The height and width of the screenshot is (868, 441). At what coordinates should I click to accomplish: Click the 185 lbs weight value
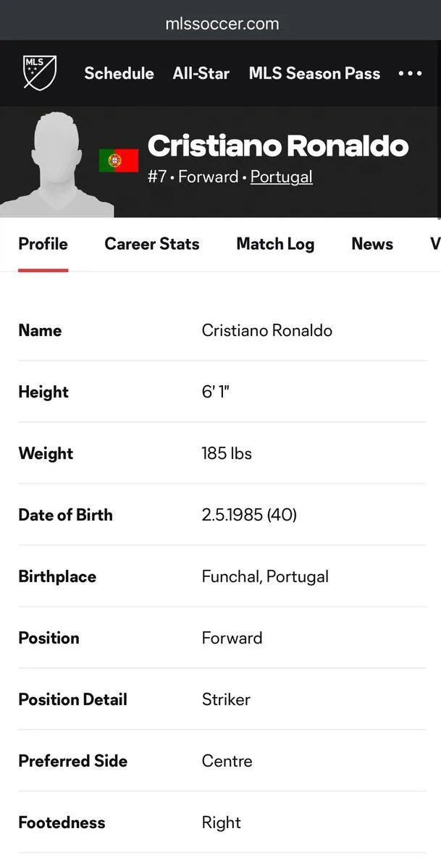[x=227, y=453]
